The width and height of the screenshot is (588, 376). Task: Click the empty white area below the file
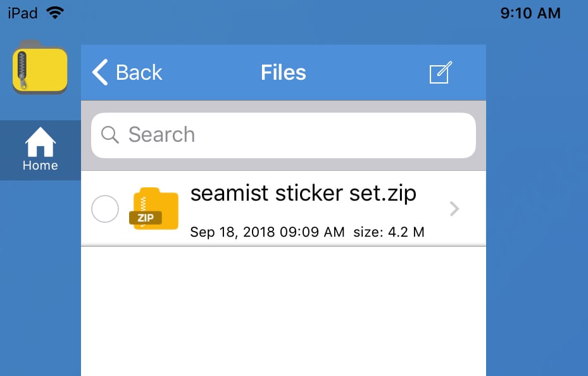284,310
